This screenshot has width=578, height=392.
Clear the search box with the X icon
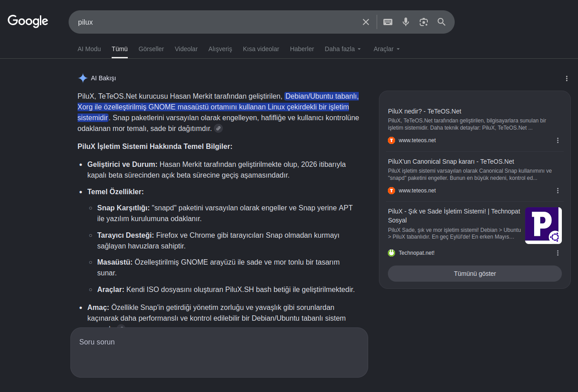pos(366,22)
